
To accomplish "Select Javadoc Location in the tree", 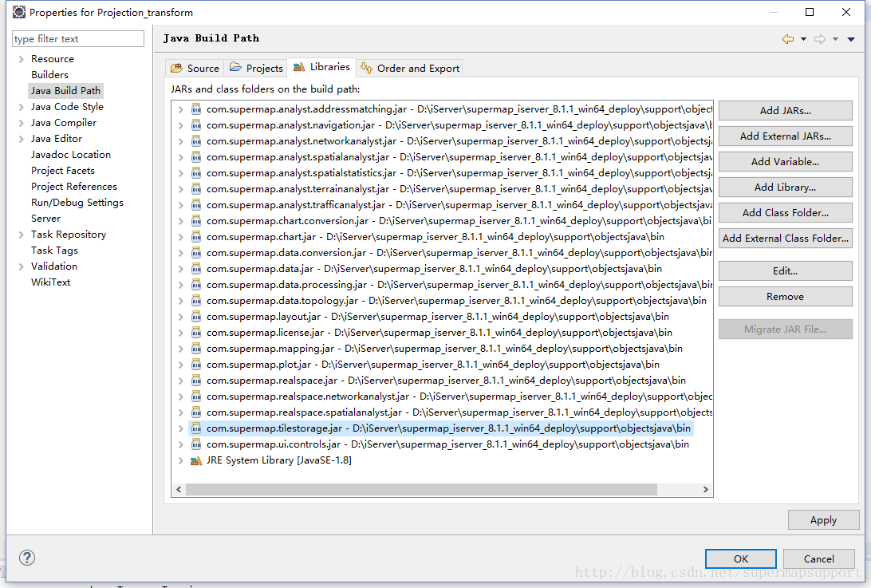I will point(70,155).
